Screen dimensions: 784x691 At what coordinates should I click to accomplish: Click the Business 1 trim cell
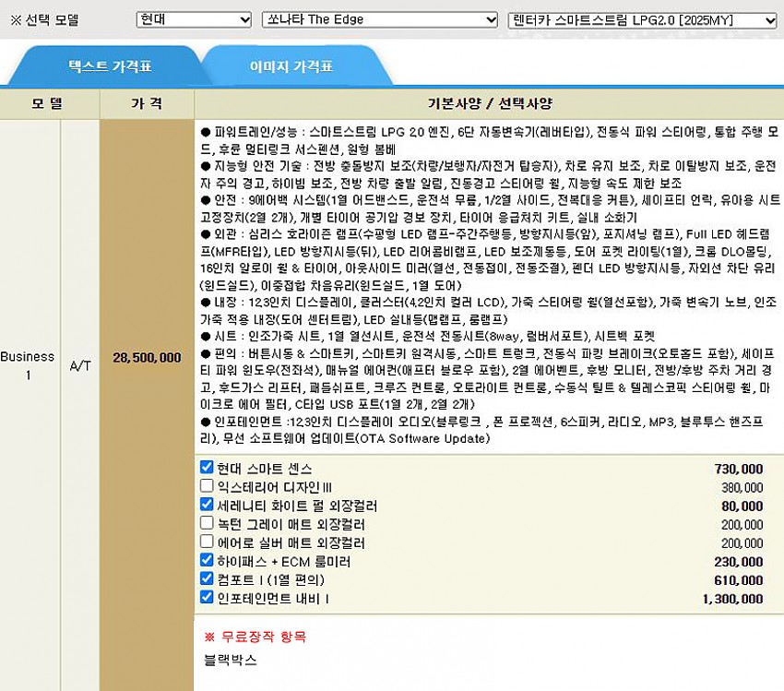pyautogui.click(x=28, y=364)
